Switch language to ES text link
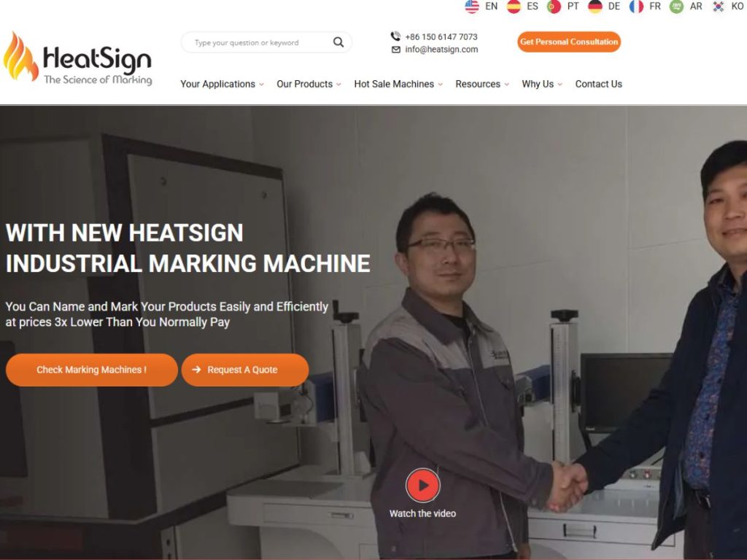The image size is (747, 560). pyautogui.click(x=532, y=6)
